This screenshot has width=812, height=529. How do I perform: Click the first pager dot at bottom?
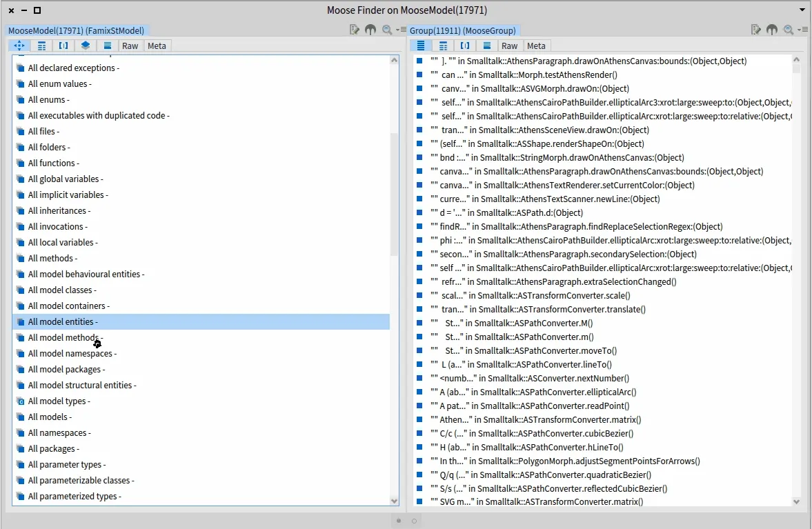pyautogui.click(x=399, y=521)
